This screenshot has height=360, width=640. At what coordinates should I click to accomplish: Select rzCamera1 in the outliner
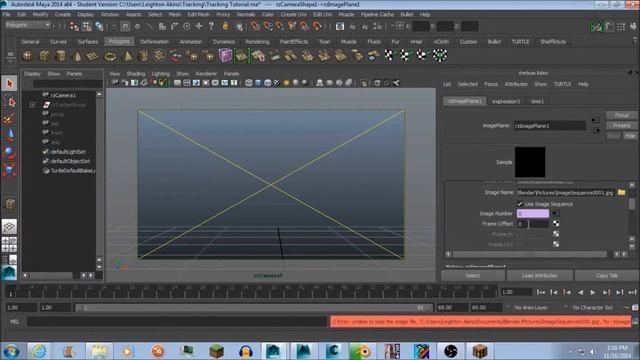63,95
